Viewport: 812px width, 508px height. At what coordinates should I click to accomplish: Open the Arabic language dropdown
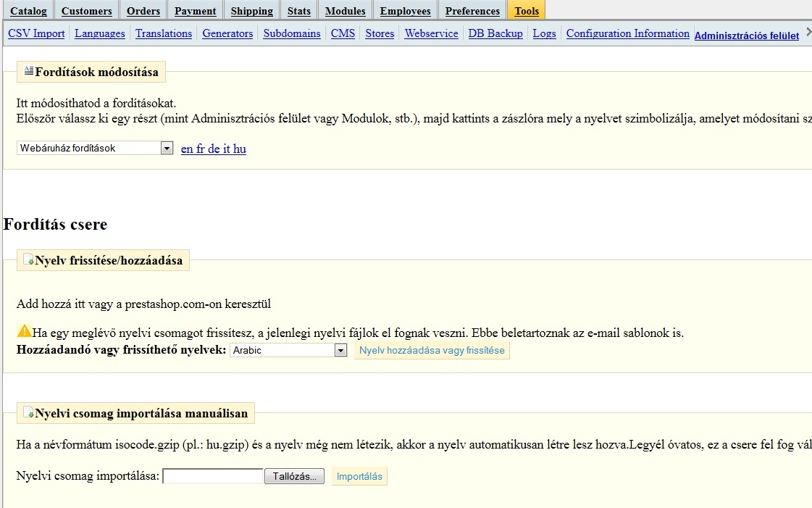point(288,350)
